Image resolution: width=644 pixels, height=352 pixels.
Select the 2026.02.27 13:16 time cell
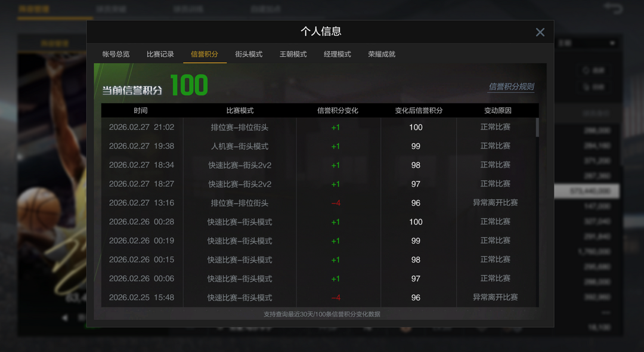(x=142, y=203)
